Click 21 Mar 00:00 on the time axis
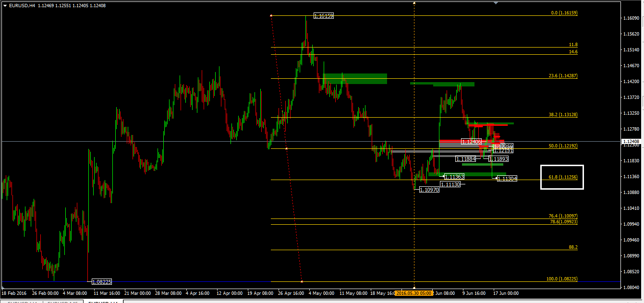This screenshot has height=303, width=644. click(x=138, y=293)
